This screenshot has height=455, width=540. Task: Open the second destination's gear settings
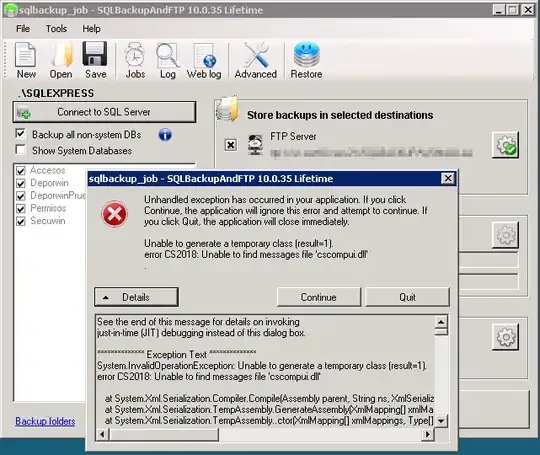tap(505, 235)
